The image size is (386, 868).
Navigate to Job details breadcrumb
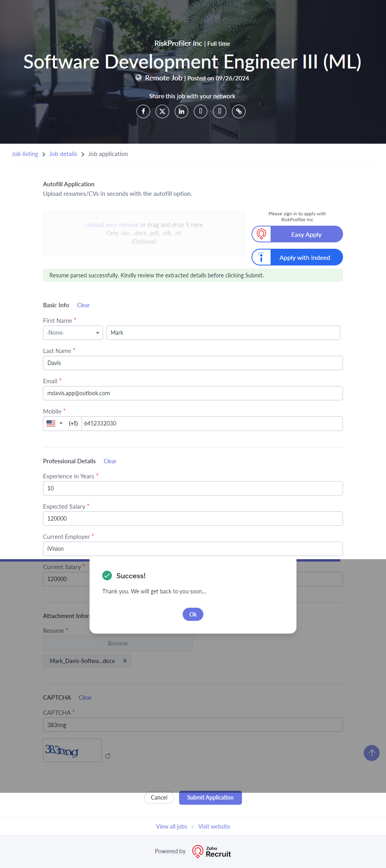(x=63, y=154)
